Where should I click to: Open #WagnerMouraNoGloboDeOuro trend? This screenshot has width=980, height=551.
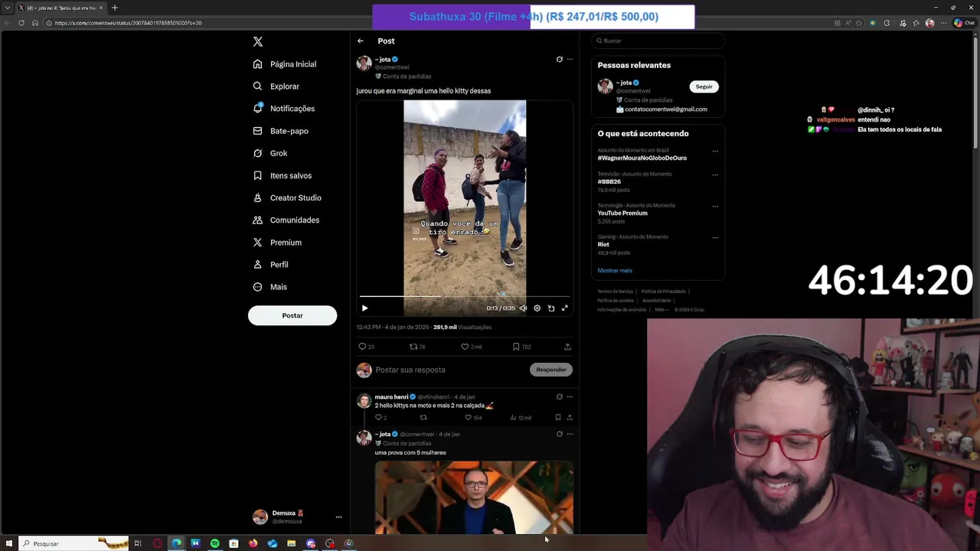(642, 158)
